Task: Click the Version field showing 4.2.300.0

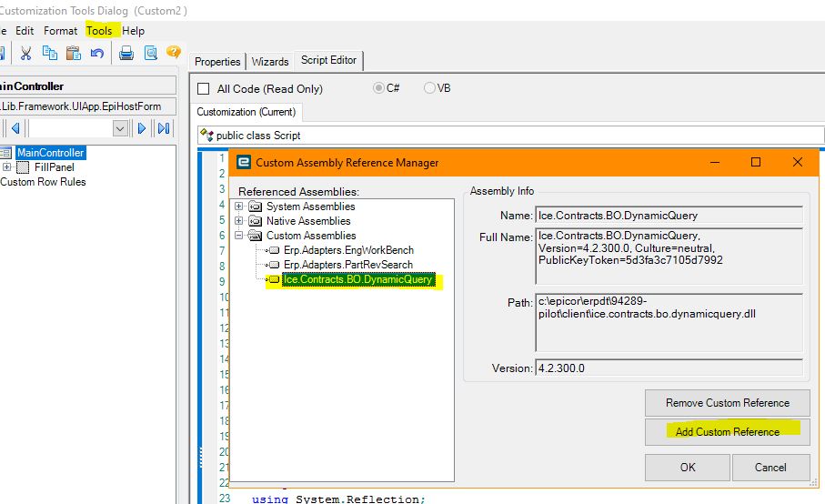Action: (x=669, y=368)
